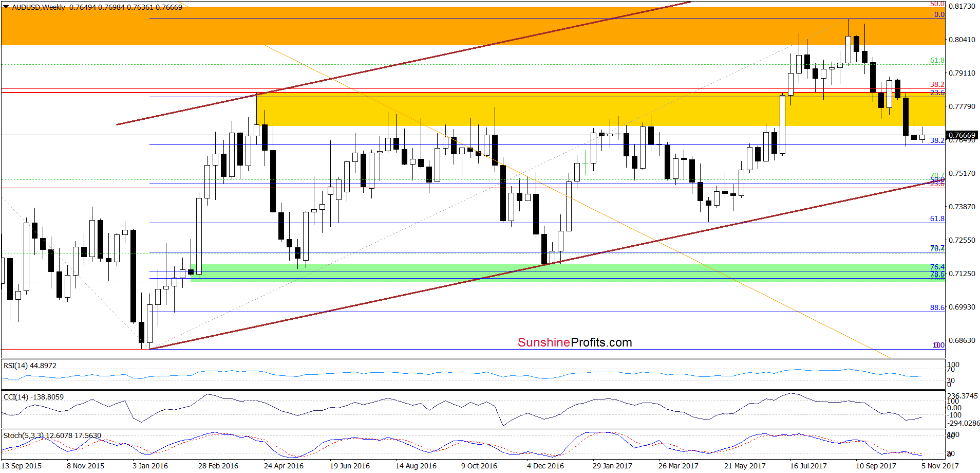Click the 9 Oct 2016 date label
The height and width of the screenshot is (473, 980).
point(479,466)
